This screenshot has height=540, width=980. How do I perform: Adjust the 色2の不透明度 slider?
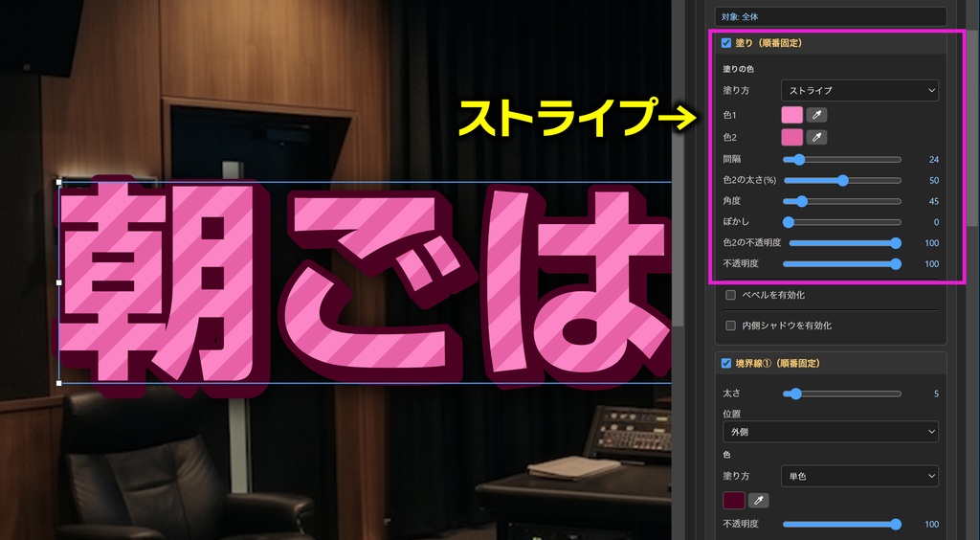(x=845, y=243)
